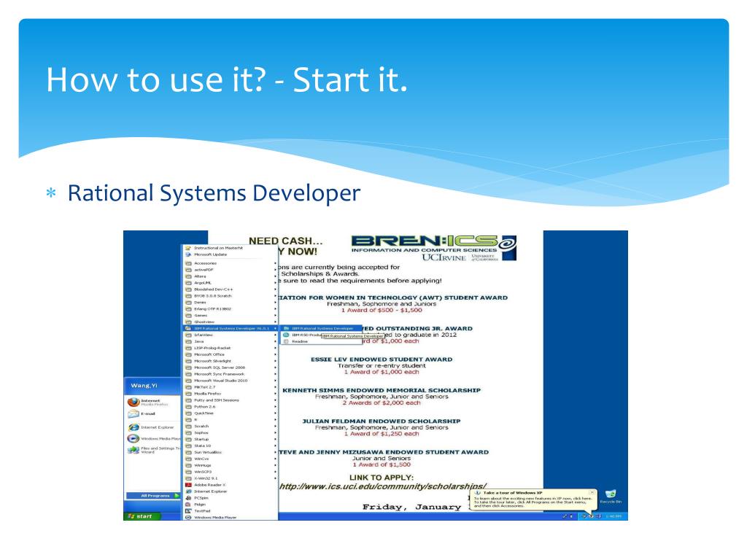747x560 pixels.
Task: Expand the Erlang OTP program folder
Action: pyautogui.click(x=230, y=309)
